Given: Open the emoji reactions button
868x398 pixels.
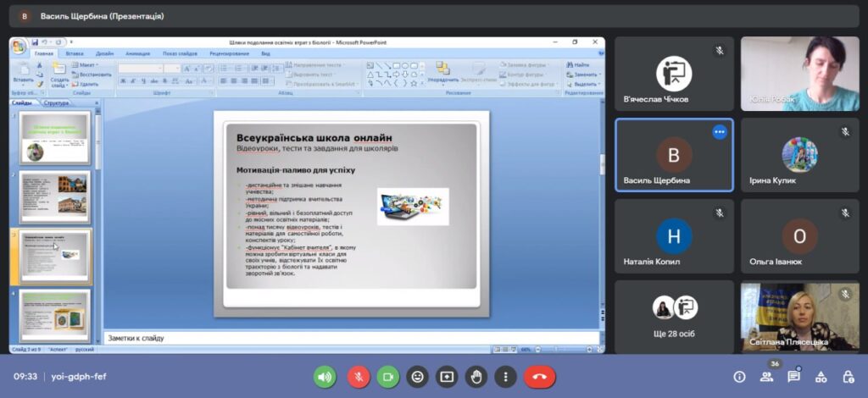Looking at the screenshot, I should tap(417, 377).
